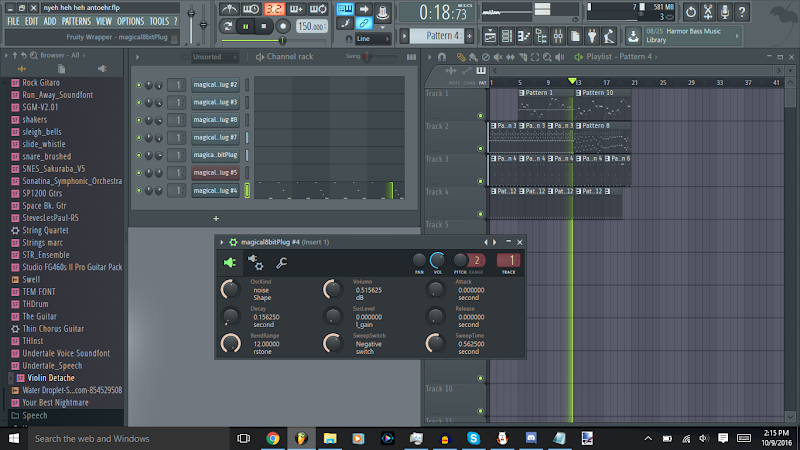The height and width of the screenshot is (450, 800).
Task: Select the magica..bitPlug channel button
Action: (215, 155)
